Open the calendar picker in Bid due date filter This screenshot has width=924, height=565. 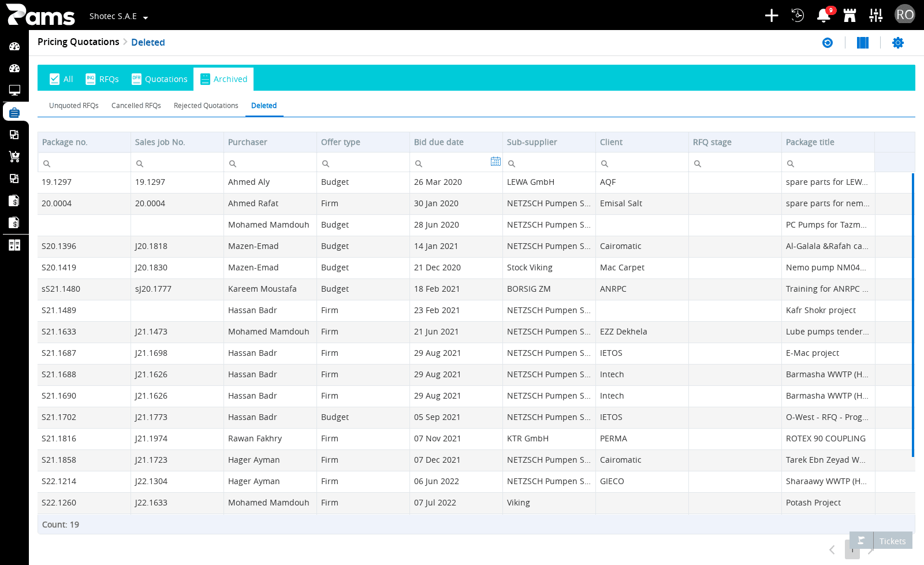[x=495, y=162]
